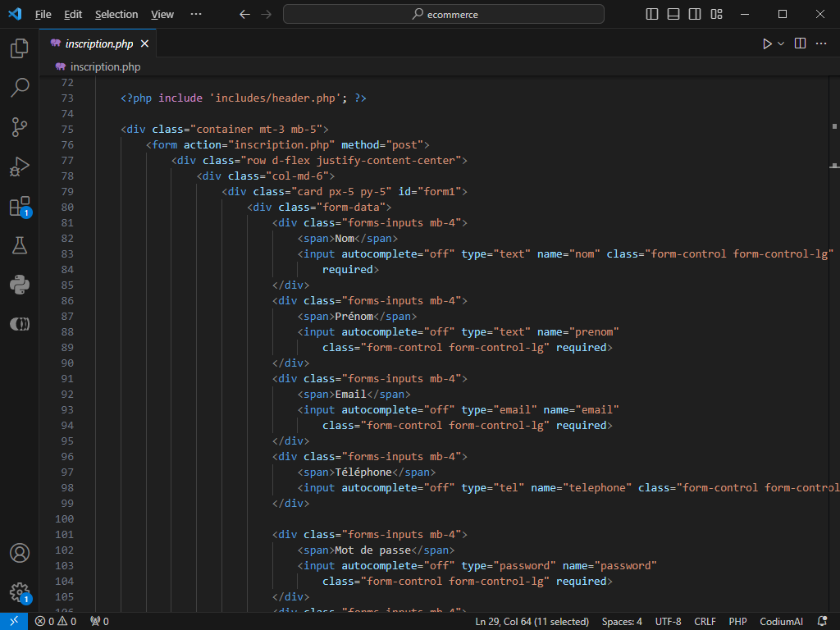Viewport: 840px width, 630px height.
Task: Click the CodiumAI status bar item
Action: click(780, 621)
